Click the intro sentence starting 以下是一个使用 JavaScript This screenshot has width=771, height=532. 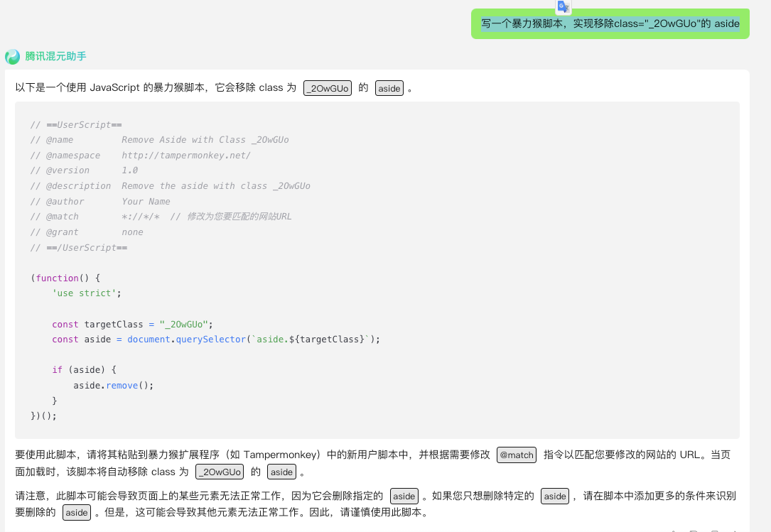(x=214, y=88)
